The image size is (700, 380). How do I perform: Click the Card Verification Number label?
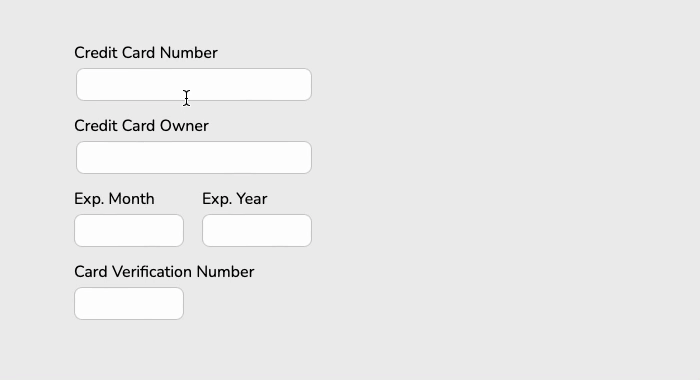coord(164,272)
